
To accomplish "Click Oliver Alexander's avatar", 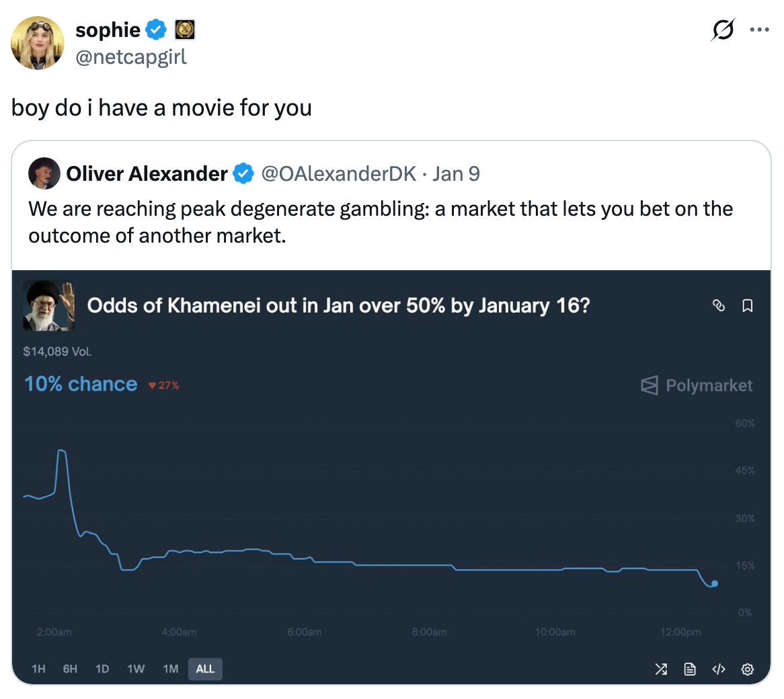I will (44, 174).
